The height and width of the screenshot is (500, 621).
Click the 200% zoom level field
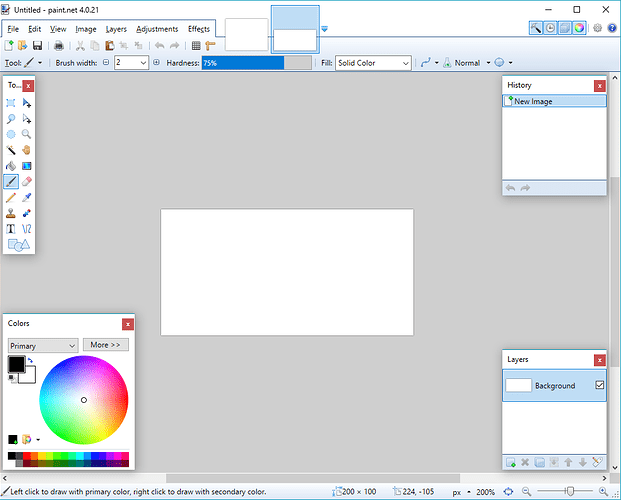pyautogui.click(x=486, y=492)
